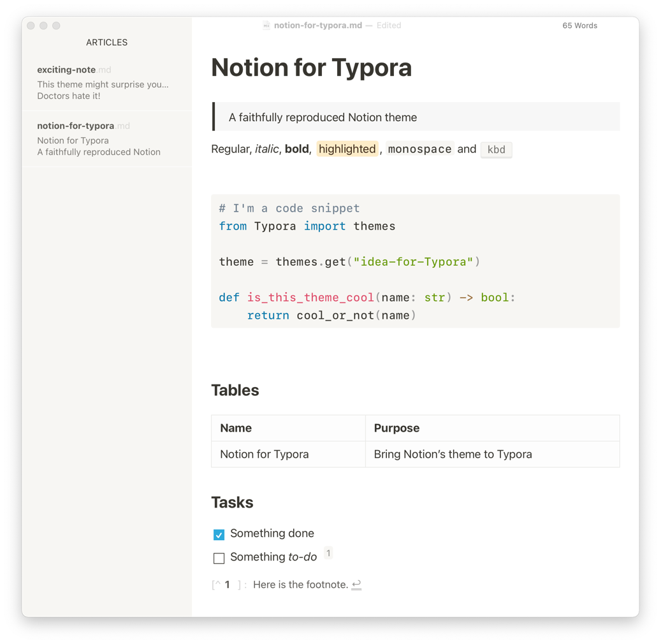Check the 'Something to-do' task checkbox
The height and width of the screenshot is (644, 661).
219,559
